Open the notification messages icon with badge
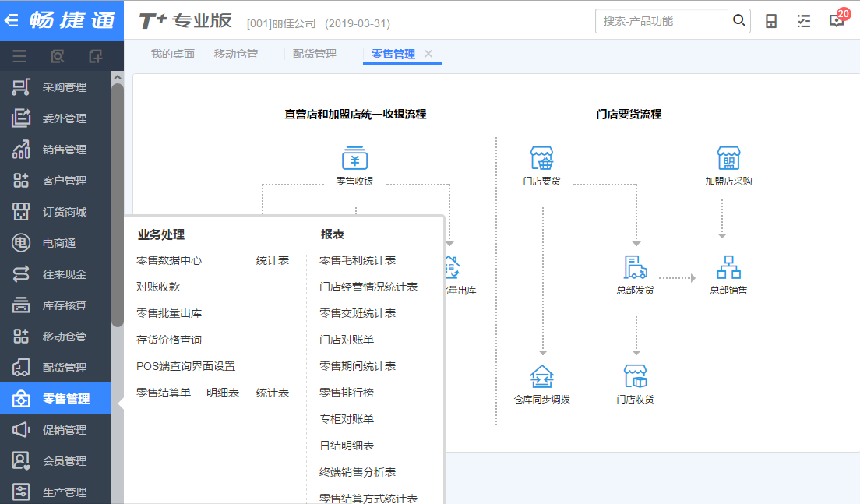This screenshot has width=860, height=504. point(837,21)
